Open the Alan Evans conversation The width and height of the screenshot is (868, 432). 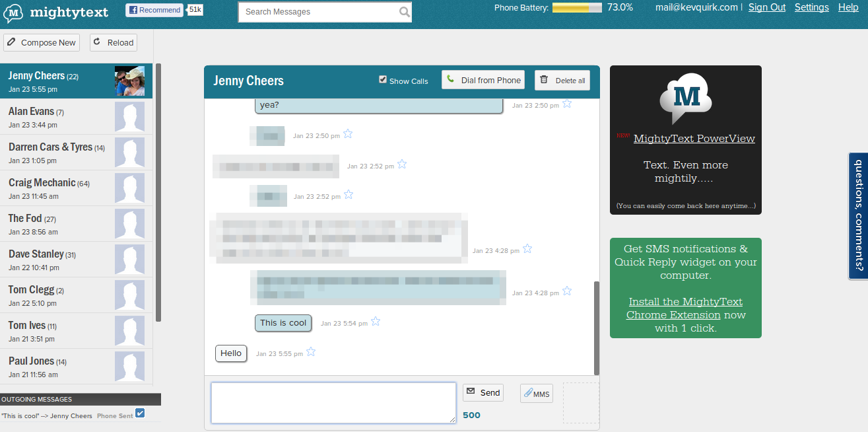(x=76, y=117)
